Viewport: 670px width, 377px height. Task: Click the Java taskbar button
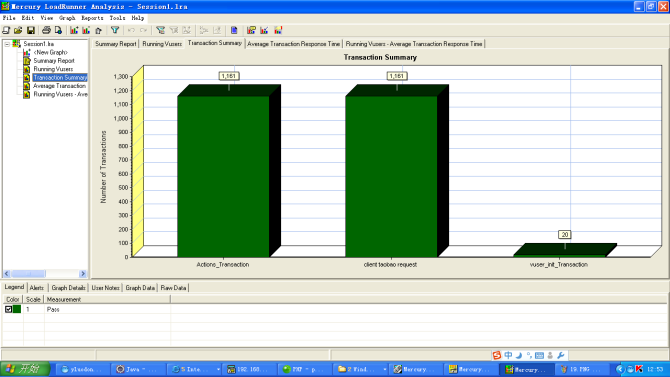(137, 369)
